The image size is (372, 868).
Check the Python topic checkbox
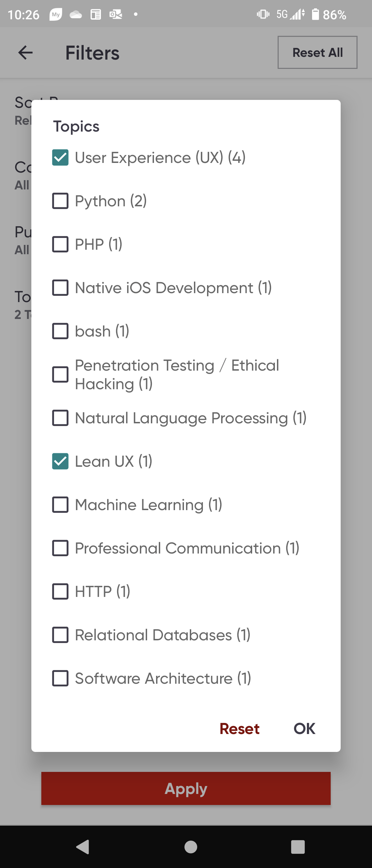[x=60, y=201]
